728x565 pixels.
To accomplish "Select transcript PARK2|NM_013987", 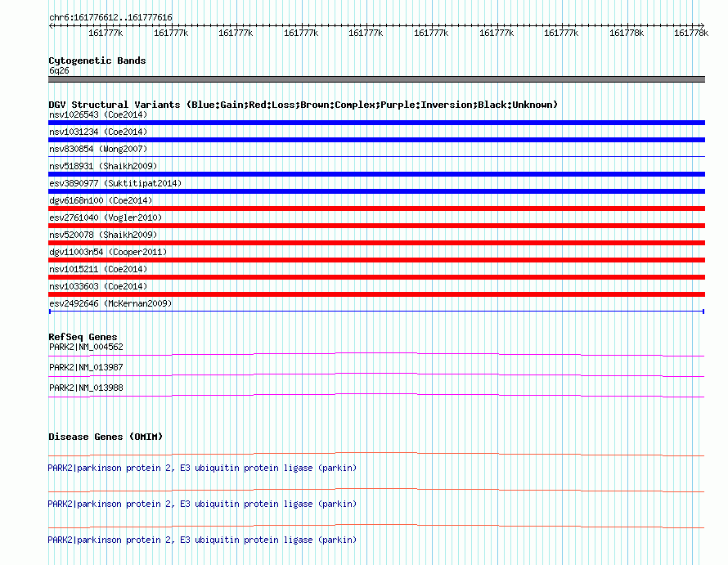I will 86,368.
